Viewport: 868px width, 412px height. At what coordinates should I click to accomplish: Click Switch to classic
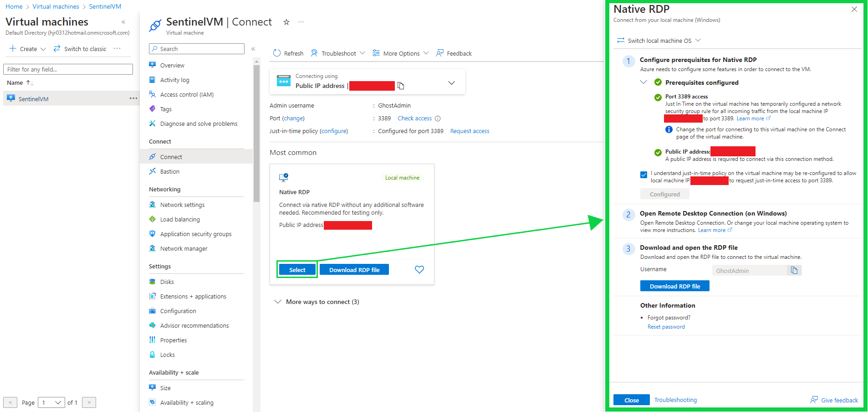tap(80, 49)
